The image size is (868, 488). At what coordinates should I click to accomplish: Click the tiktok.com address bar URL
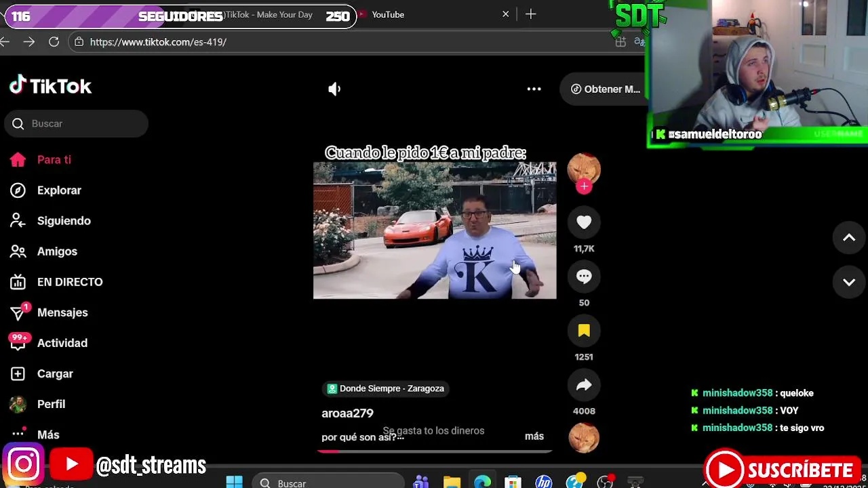click(158, 42)
